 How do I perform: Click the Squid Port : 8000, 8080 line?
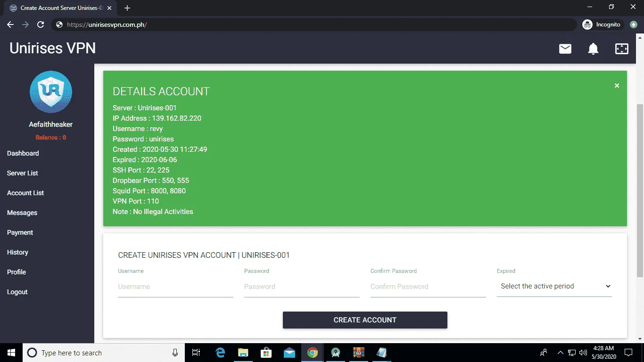(149, 191)
